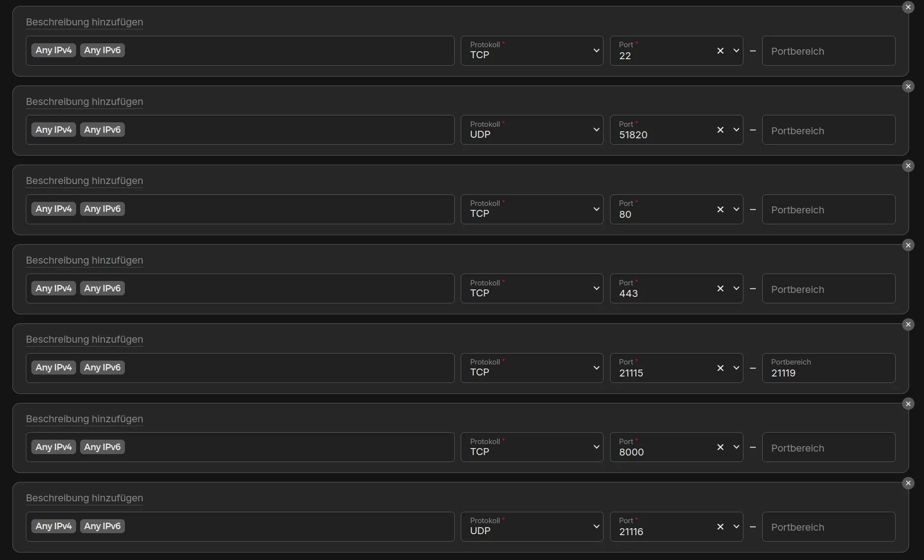Expand port dropdown chevron for port 443
The height and width of the screenshot is (560, 924).
736,288
